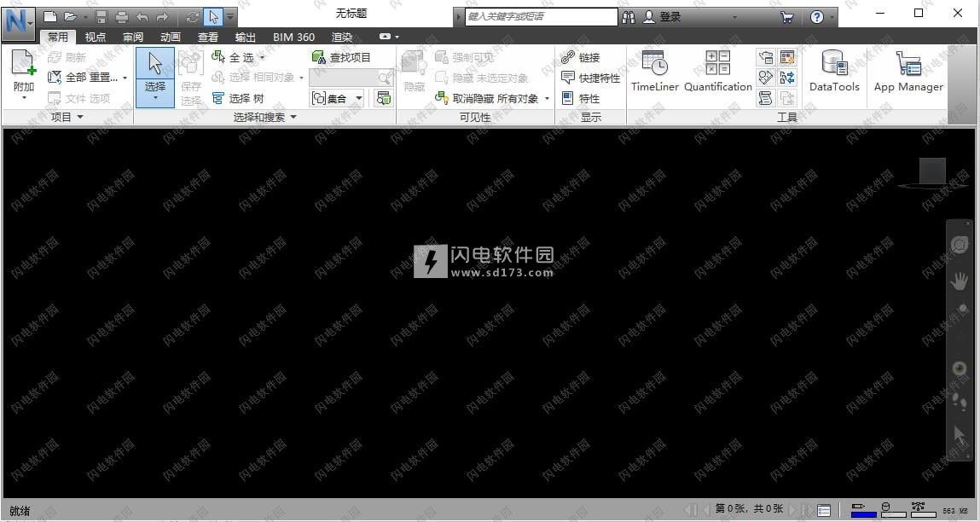
Task: Click 全选 (Select All) button
Action: [x=233, y=57]
